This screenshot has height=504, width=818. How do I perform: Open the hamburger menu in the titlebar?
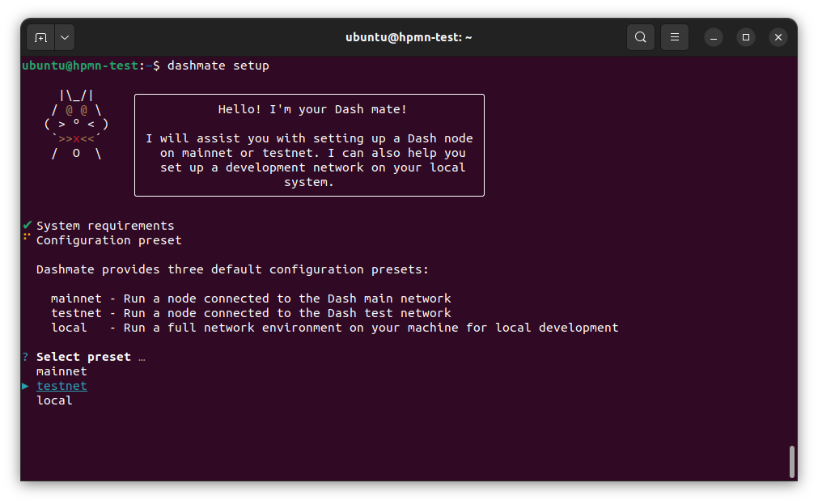(675, 36)
